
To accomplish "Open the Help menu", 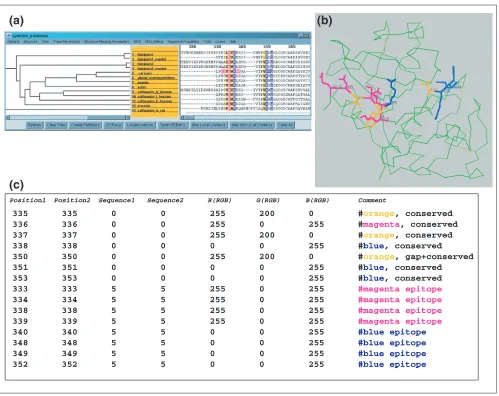I will pos(233,42).
